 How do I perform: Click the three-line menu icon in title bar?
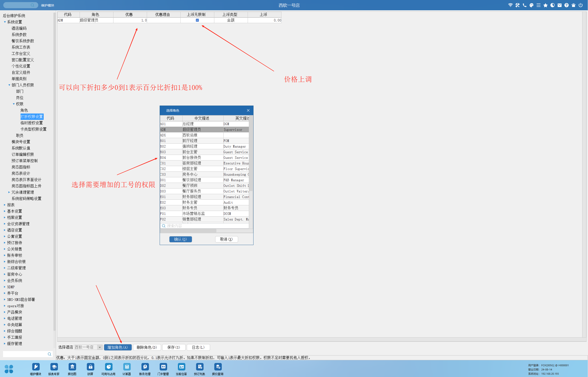[539, 5]
